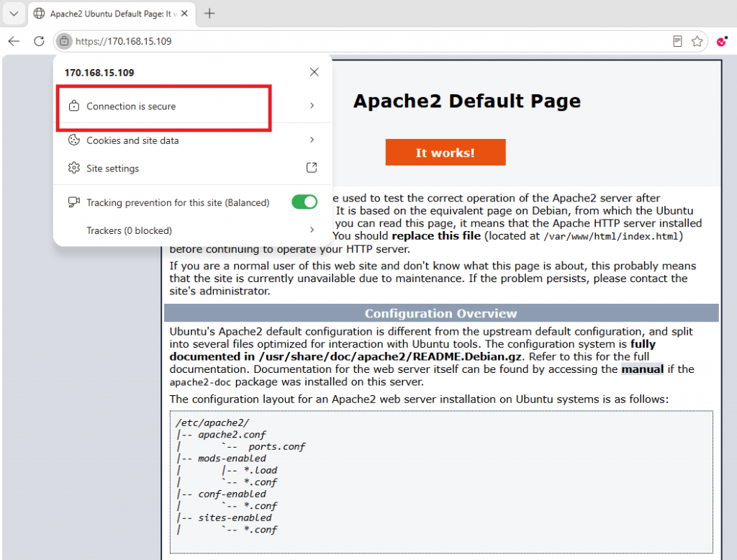Click the apache2-doc package name

pos(200,382)
